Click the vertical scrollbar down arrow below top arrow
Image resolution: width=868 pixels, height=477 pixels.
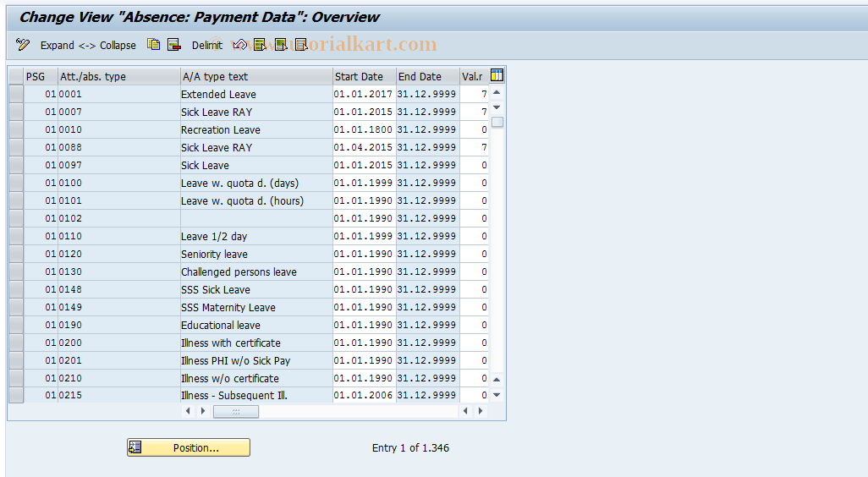pos(497,107)
